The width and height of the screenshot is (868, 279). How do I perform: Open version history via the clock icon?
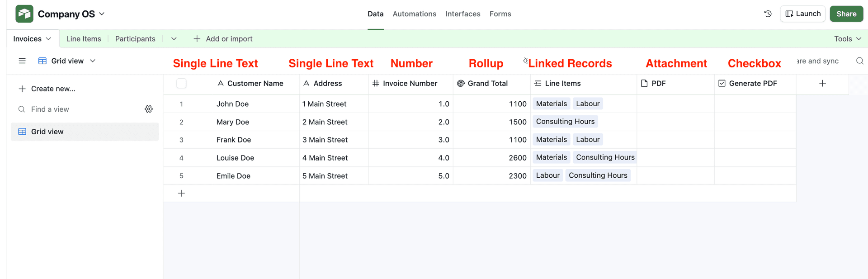[x=768, y=14]
